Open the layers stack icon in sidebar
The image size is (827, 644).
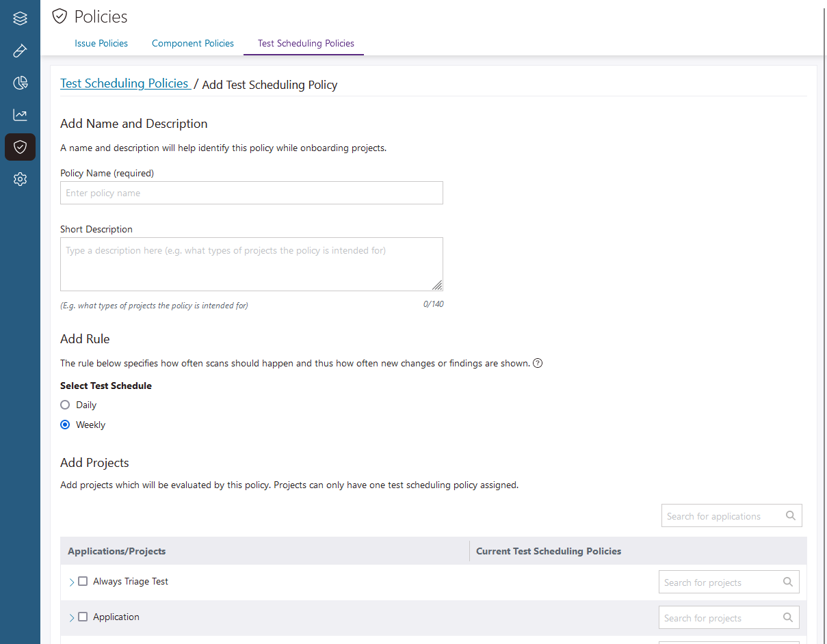(x=20, y=18)
